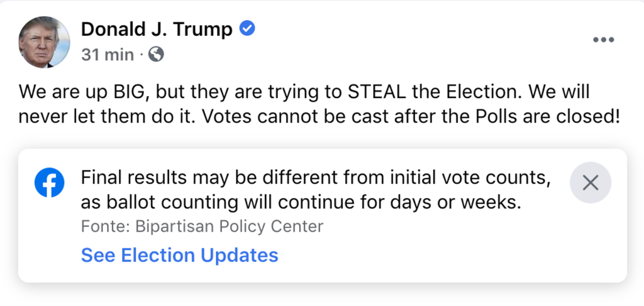Click the "31 min" post timestamp

pyautogui.click(x=108, y=55)
